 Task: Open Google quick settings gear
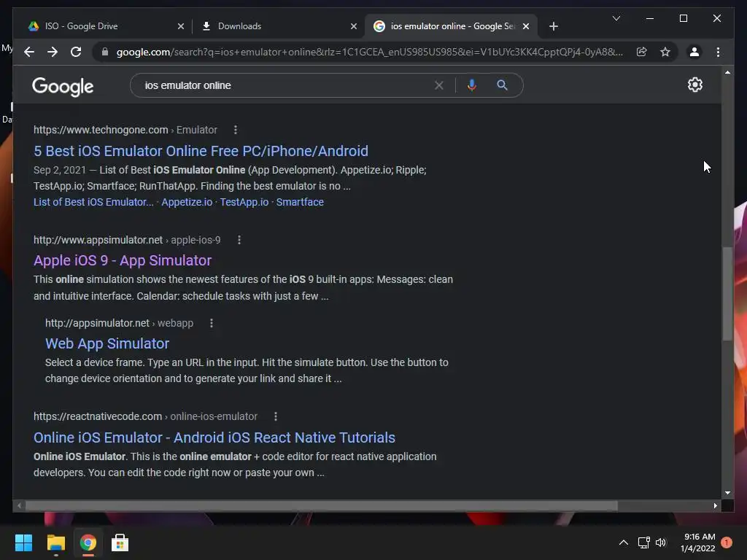[695, 85]
